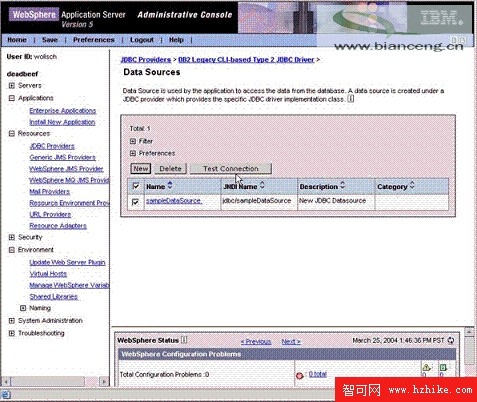Click the March 25, 2004 timestamp

tap(398, 340)
